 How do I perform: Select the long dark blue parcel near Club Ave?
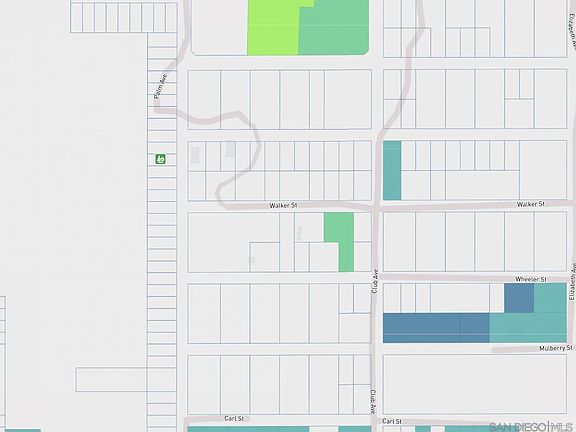point(436,328)
